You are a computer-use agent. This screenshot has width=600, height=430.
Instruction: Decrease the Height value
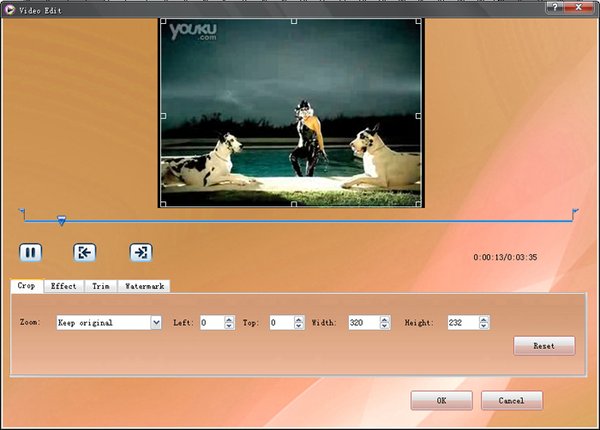(x=484, y=326)
